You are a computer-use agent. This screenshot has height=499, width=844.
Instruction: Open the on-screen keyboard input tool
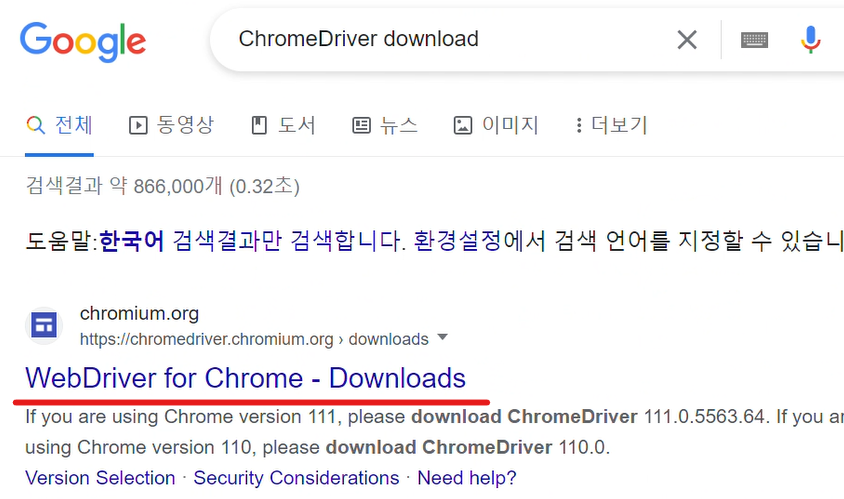[754, 40]
